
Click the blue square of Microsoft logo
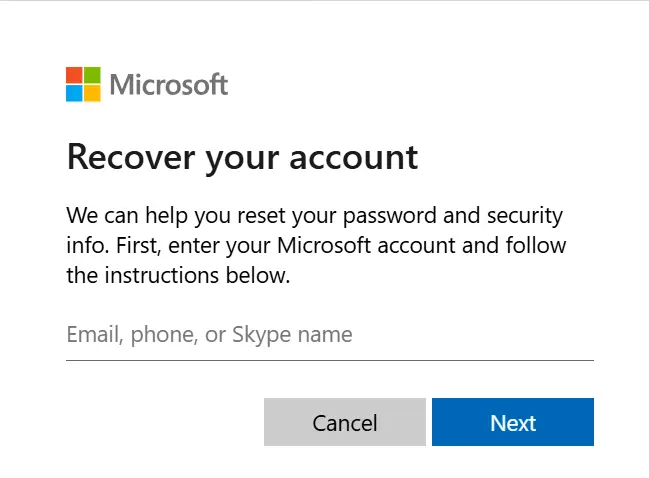point(74,93)
